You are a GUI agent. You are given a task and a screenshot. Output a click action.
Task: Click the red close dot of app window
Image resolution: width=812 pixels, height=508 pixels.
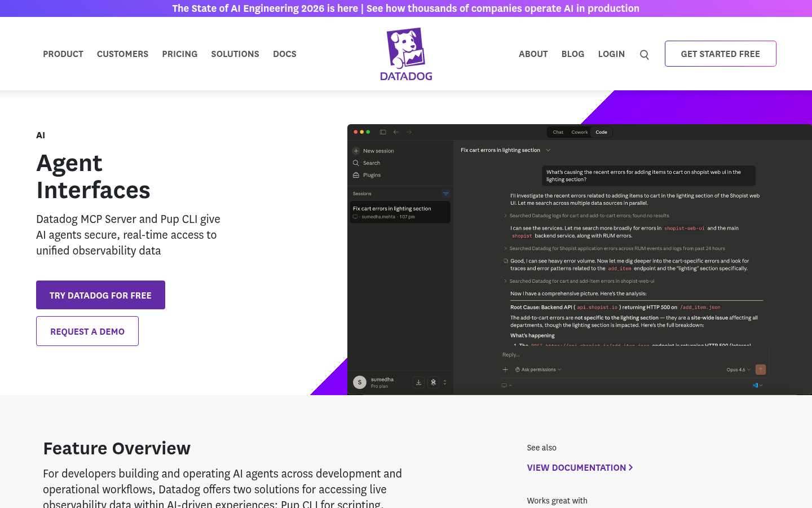point(356,132)
